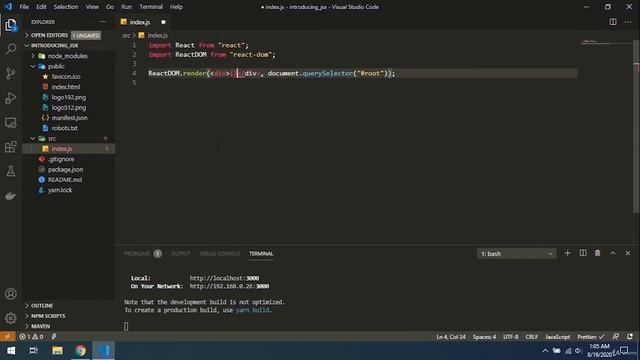Screen dimensions: 640x360
Task: Click the feedback icon in status bar
Action: 616,337
